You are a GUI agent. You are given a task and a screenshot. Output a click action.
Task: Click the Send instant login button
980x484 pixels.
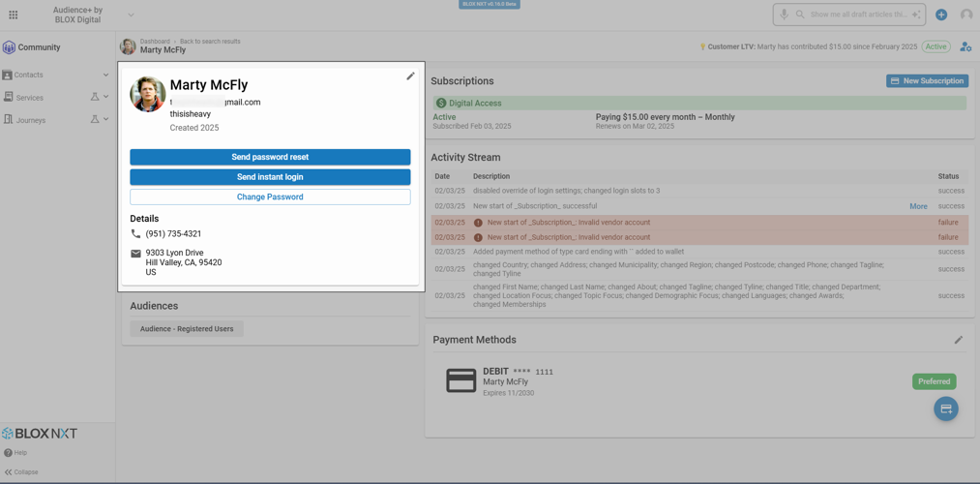click(x=270, y=177)
